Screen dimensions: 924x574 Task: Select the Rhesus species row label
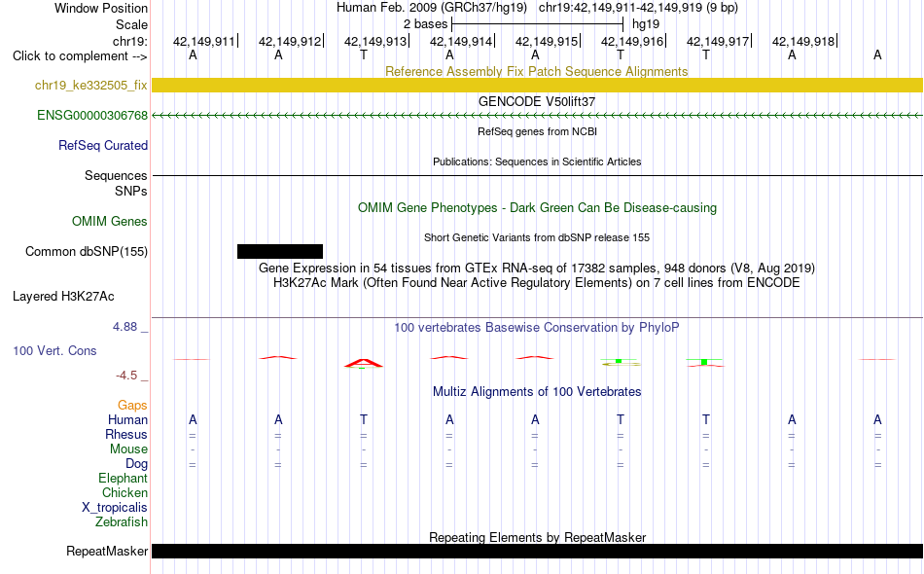(x=126, y=434)
